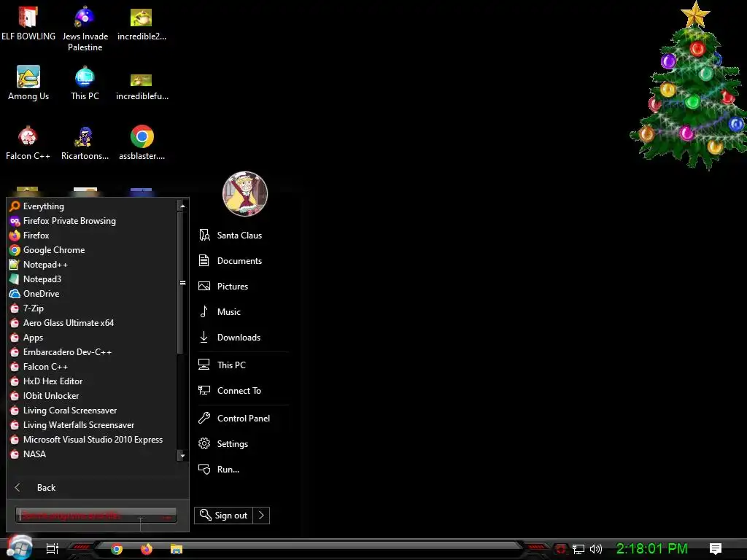
Task: Open assblaster... Chrome desktop shortcut
Action: point(142,143)
